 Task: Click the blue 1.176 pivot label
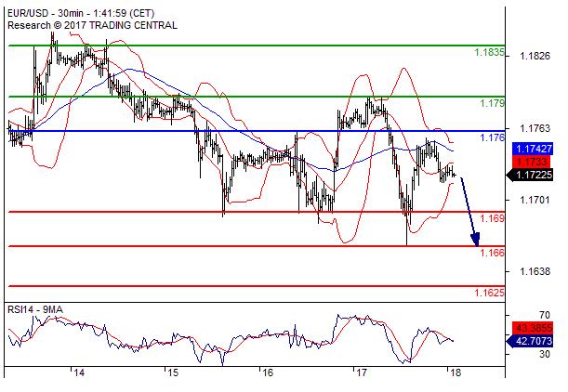click(493, 137)
